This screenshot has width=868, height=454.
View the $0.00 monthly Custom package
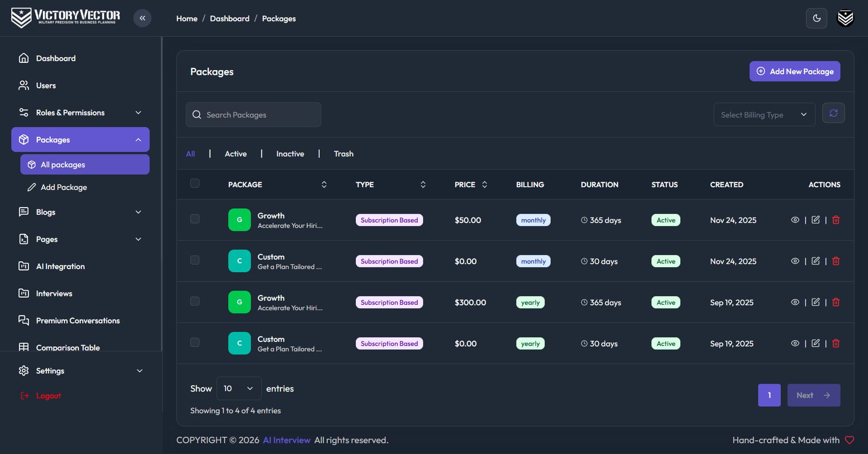pos(795,261)
